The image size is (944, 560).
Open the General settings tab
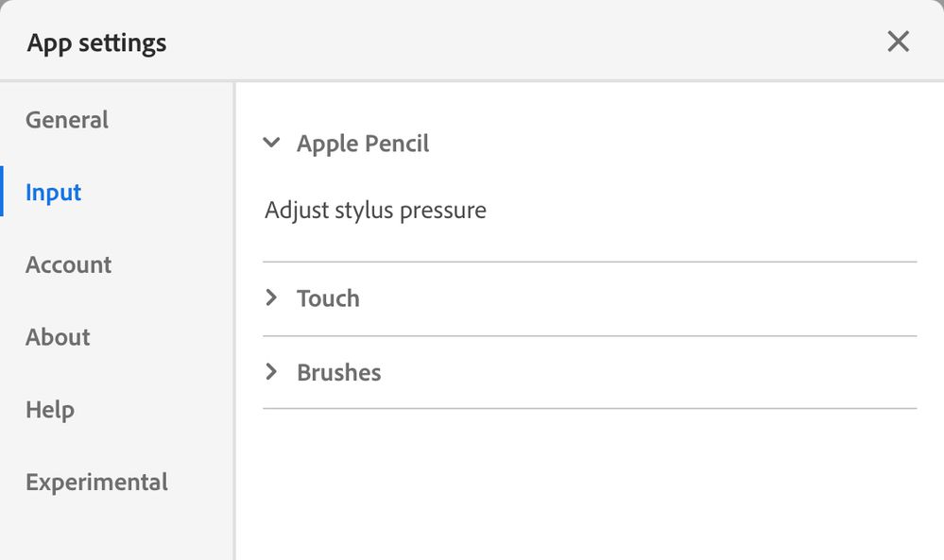(x=67, y=120)
